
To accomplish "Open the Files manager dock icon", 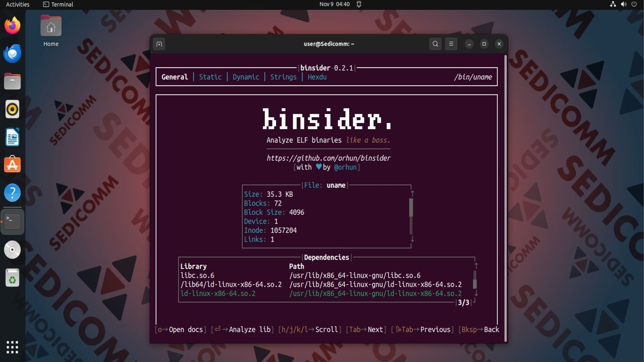I will pos(12,81).
